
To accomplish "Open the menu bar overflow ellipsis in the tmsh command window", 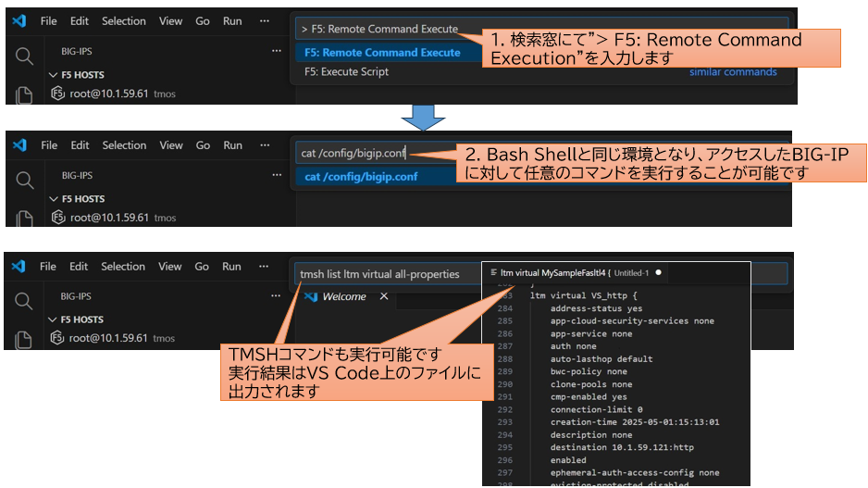I will coord(264,267).
